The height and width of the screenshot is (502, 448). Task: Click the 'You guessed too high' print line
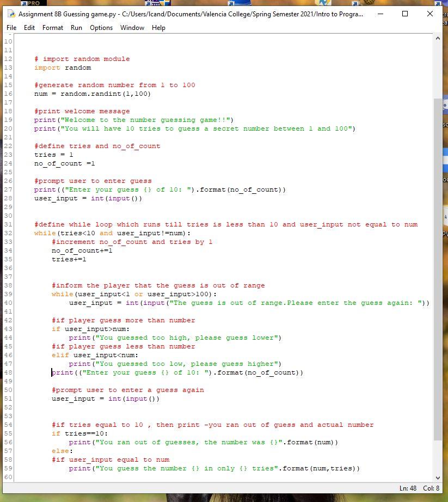175,338
